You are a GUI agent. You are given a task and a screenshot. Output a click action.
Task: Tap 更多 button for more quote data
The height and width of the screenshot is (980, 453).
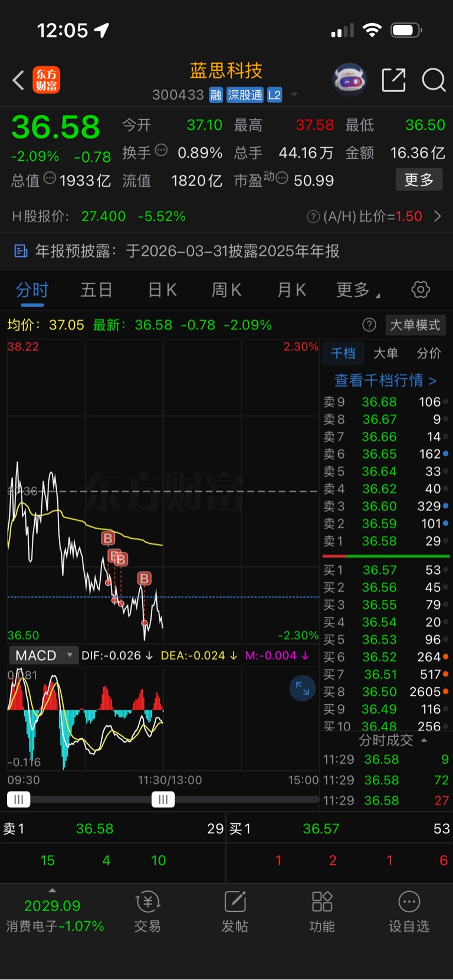419,180
